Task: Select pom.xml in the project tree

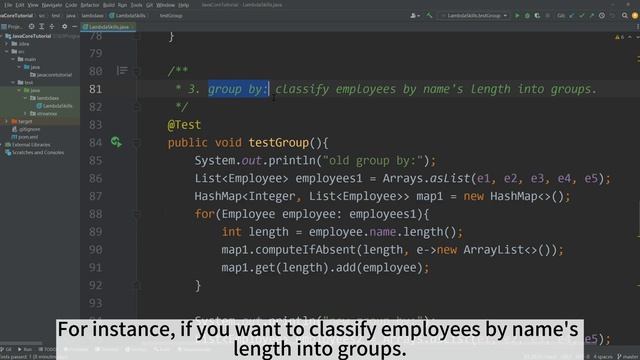Action: click(x=25, y=137)
